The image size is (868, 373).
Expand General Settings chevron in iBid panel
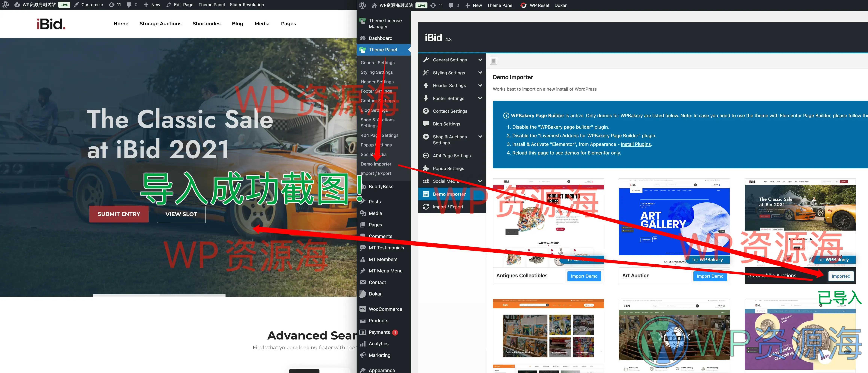click(480, 60)
